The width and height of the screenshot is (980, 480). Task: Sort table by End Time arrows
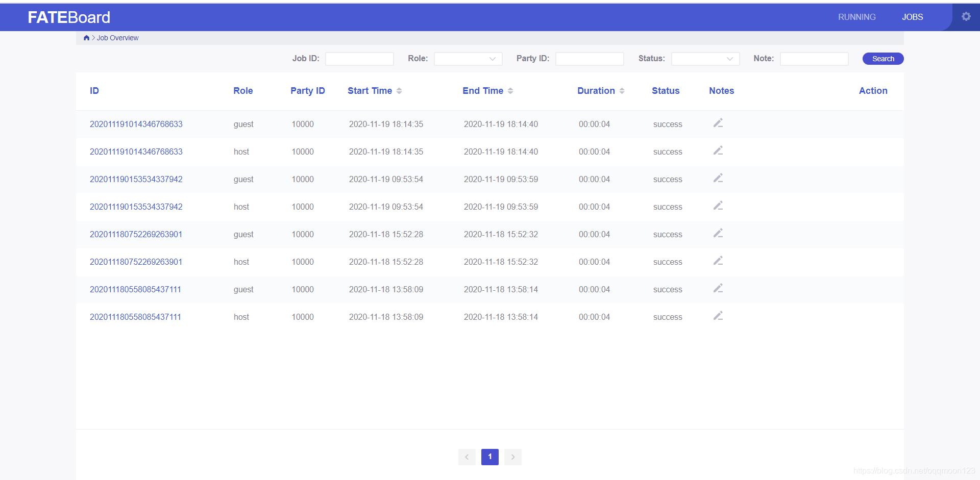point(510,91)
